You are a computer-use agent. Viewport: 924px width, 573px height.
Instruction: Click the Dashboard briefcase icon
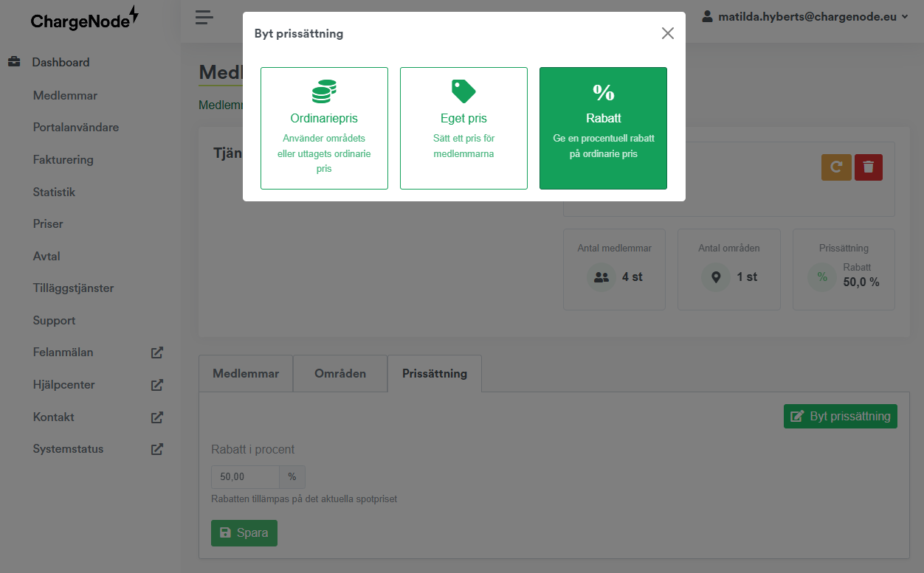point(14,63)
